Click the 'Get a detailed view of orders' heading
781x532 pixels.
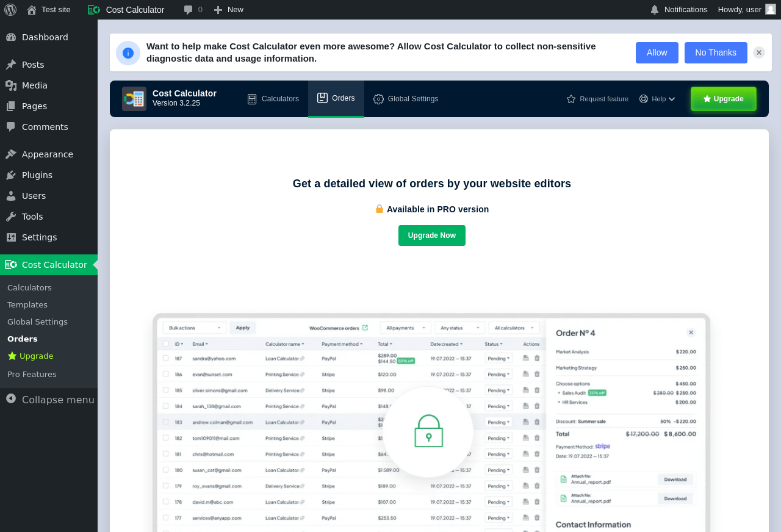click(432, 184)
